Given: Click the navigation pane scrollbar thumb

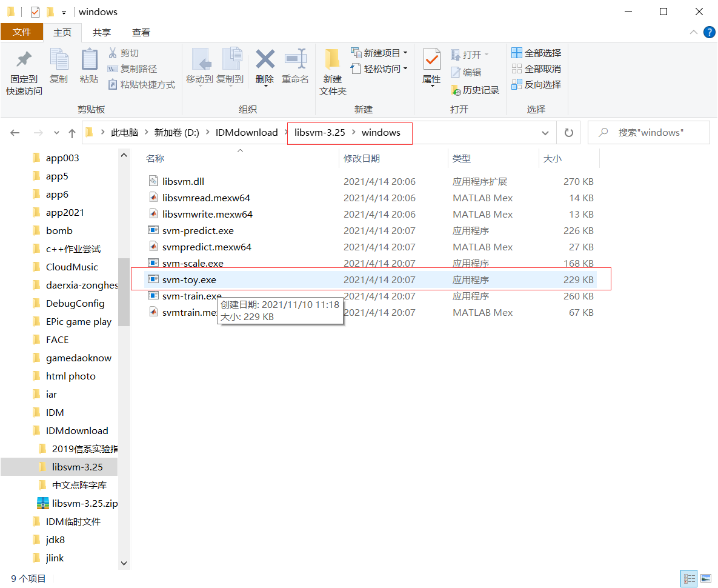Looking at the screenshot, I should pyautogui.click(x=124, y=292).
